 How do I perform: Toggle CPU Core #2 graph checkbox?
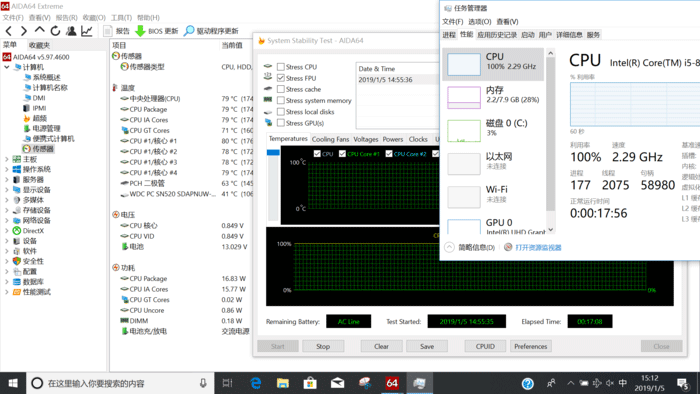coord(389,153)
